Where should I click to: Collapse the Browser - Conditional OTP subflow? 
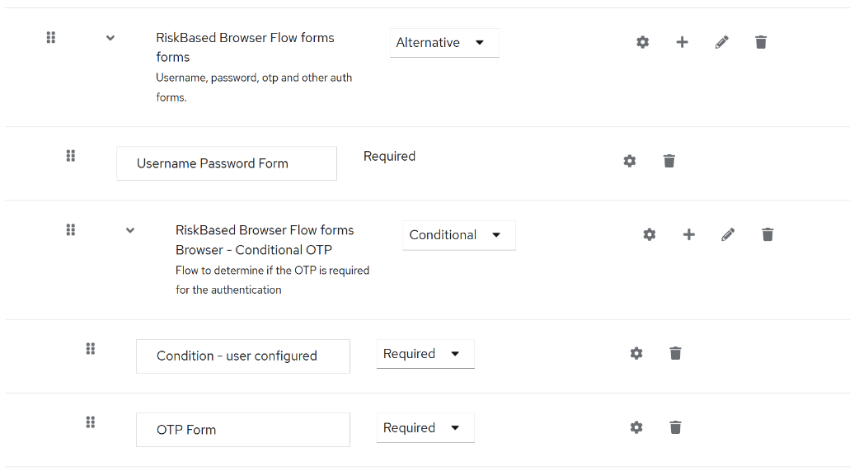[x=130, y=230]
